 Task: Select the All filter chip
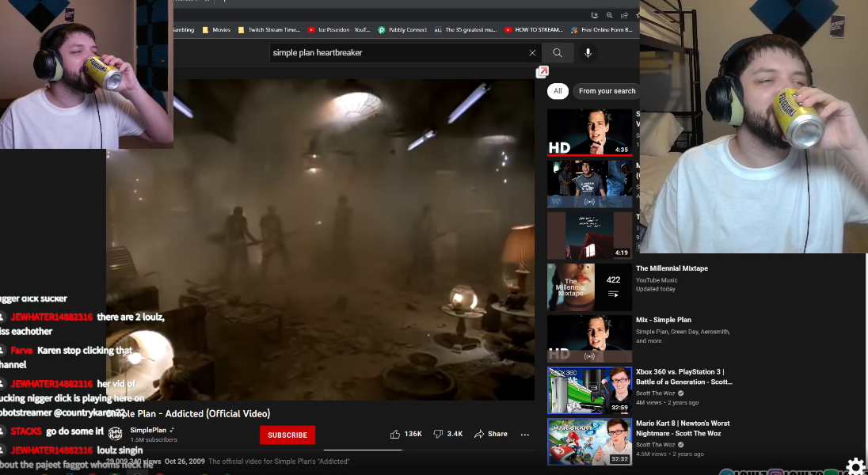(558, 91)
